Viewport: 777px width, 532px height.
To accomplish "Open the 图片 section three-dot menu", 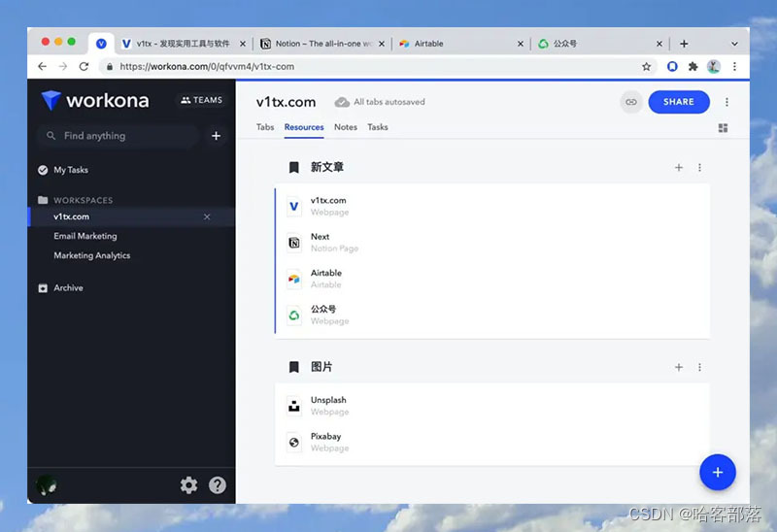I will pos(699,367).
